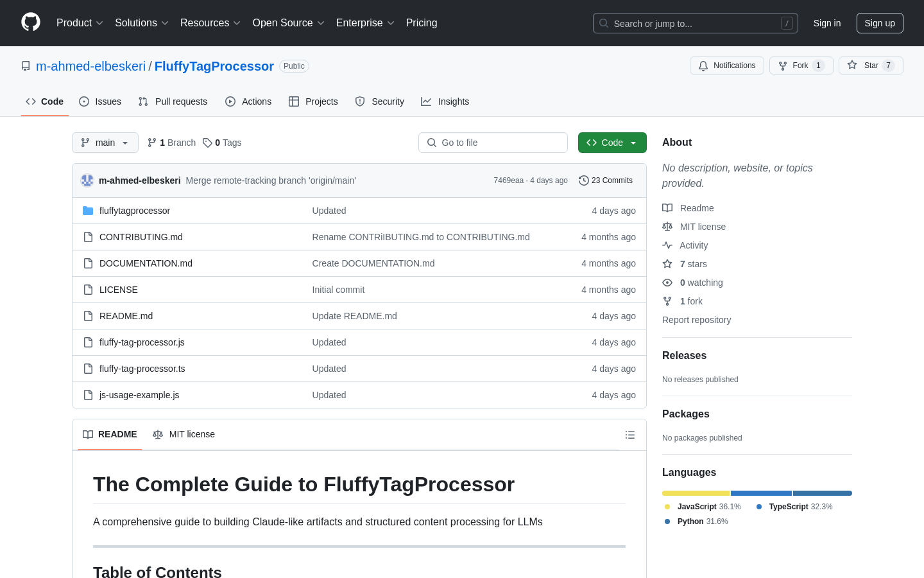Viewport: 924px width, 578px height.
Task: Open the 'Initial commit' message link
Action: (338, 290)
